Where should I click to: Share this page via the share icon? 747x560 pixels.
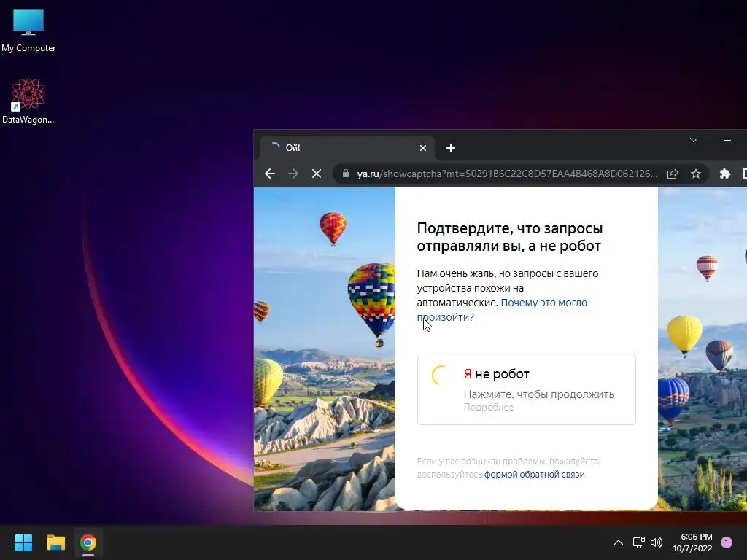(672, 174)
